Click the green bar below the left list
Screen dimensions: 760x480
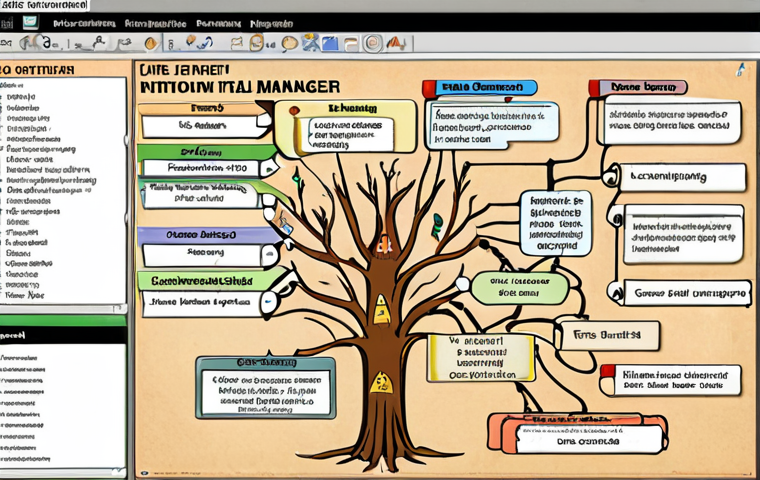63,320
